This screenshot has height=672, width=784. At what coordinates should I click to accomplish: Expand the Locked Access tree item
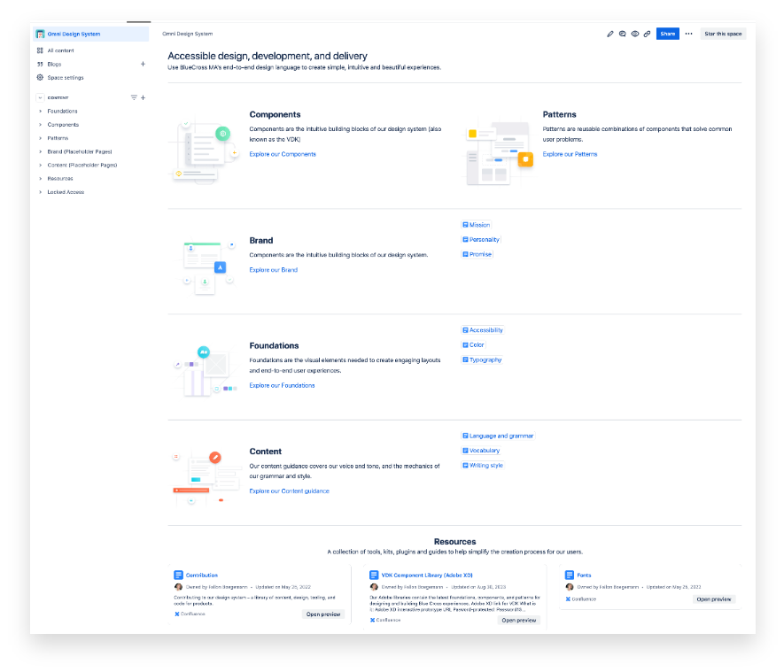(x=41, y=192)
